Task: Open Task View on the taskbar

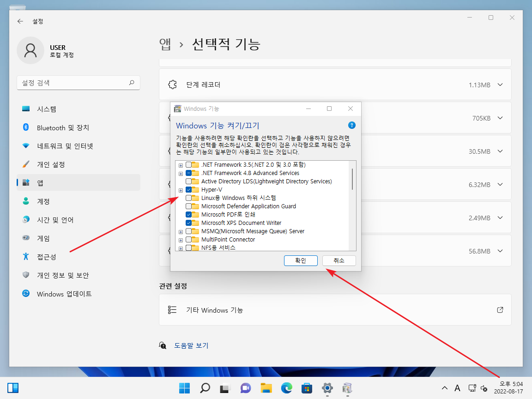Action: pos(225,388)
